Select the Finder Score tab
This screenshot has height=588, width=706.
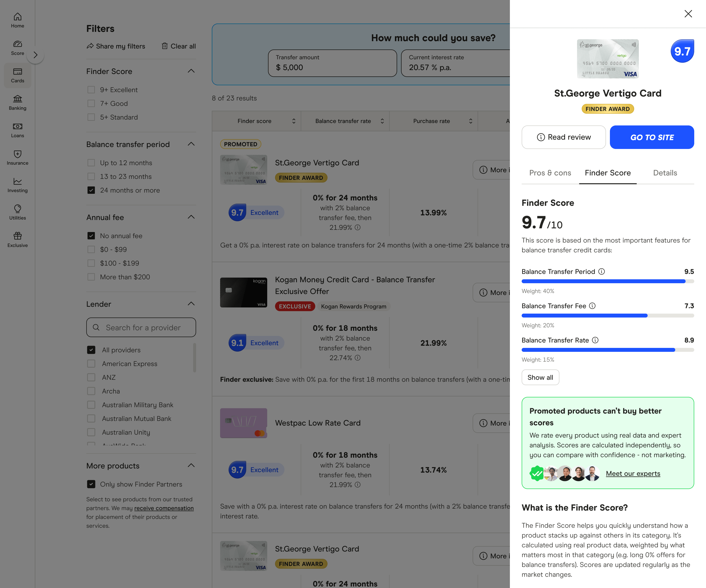(x=607, y=173)
